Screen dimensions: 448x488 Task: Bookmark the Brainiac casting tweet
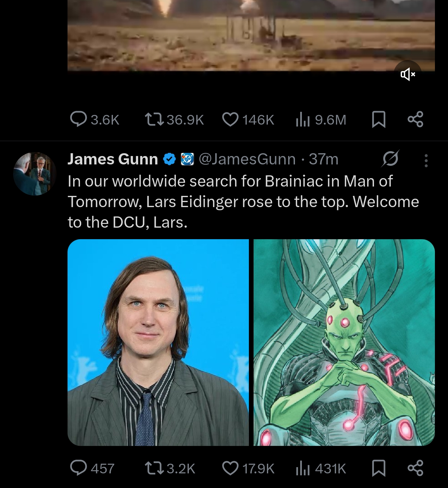[379, 468]
